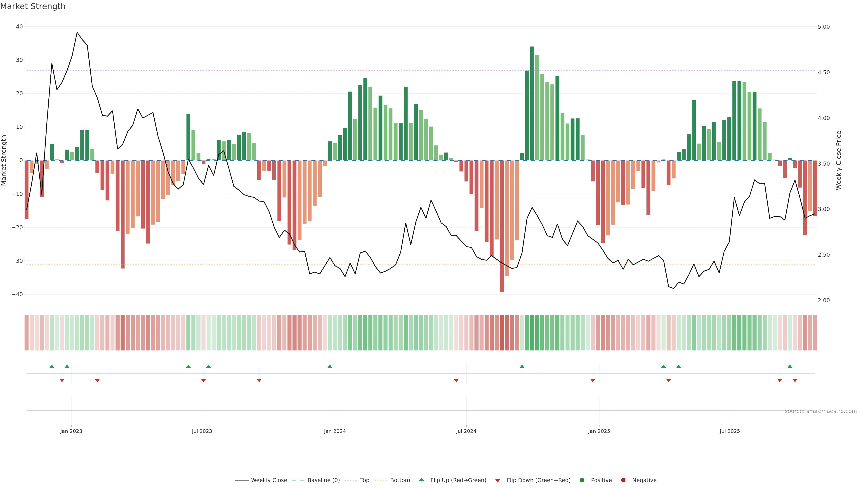Click the Jul 2025 x-axis label

[729, 431]
